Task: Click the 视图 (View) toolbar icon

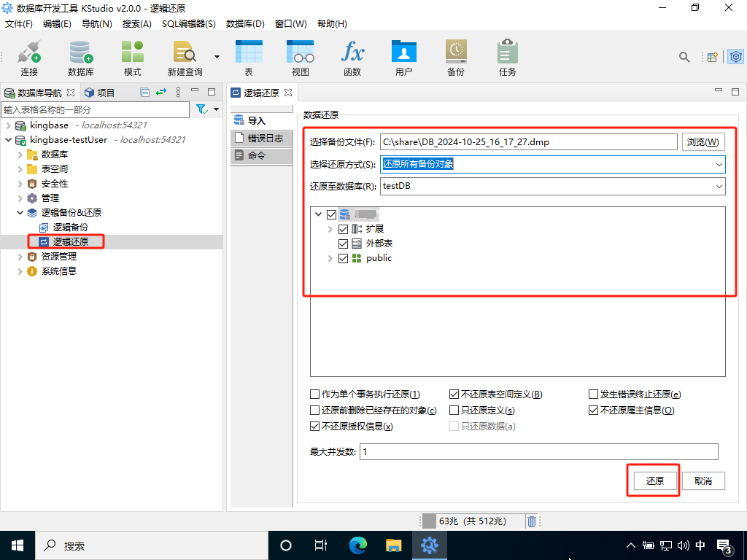Action: 300,52
